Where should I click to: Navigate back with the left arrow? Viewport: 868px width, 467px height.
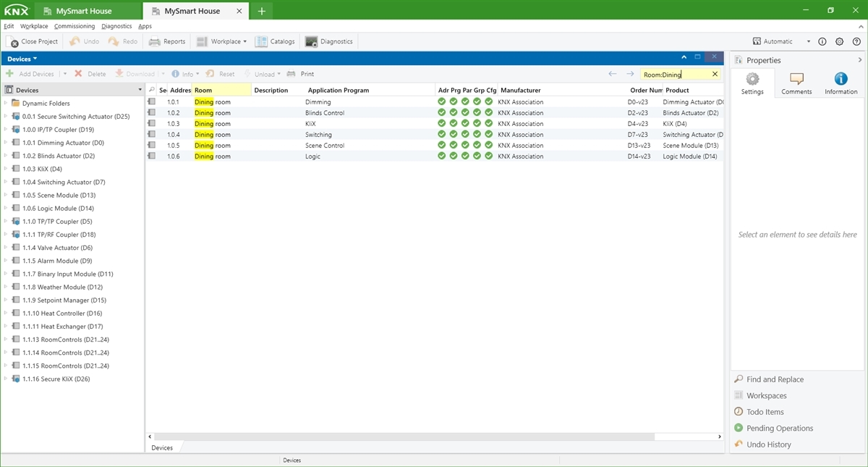pos(613,74)
